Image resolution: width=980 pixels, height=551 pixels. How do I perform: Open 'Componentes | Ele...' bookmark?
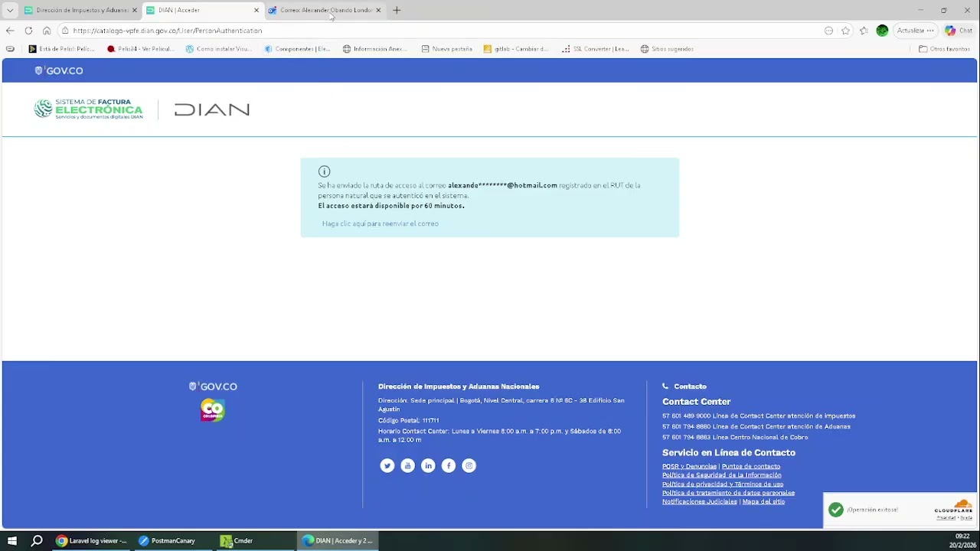(297, 49)
